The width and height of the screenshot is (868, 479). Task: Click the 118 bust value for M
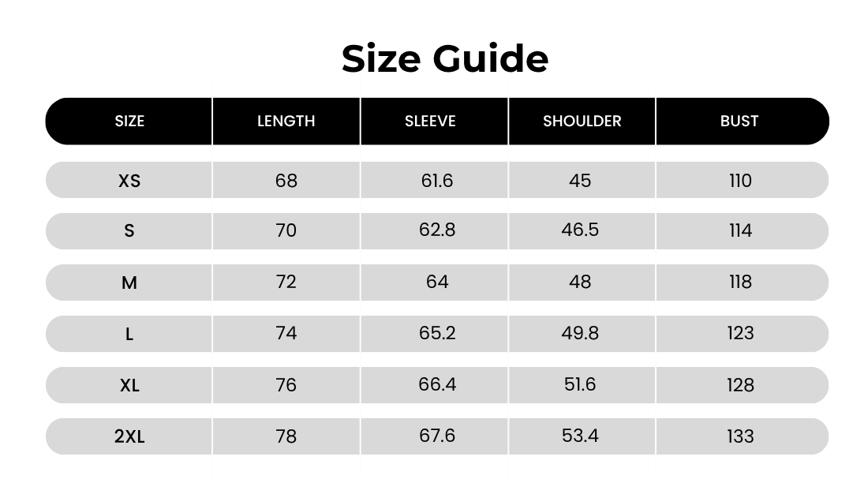tap(740, 282)
